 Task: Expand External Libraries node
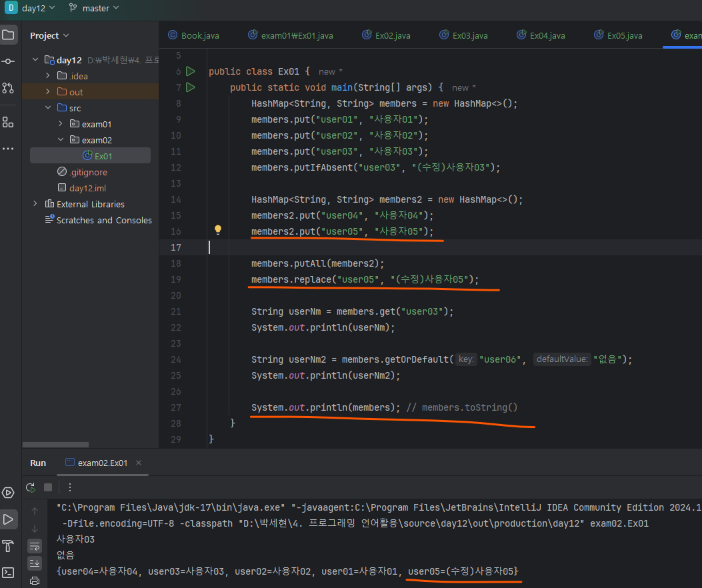[x=35, y=204]
